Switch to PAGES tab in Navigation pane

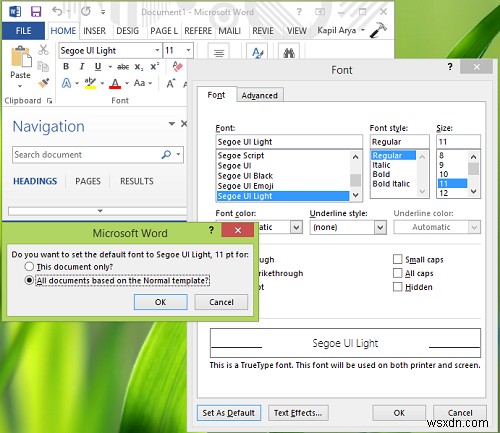pos(88,181)
